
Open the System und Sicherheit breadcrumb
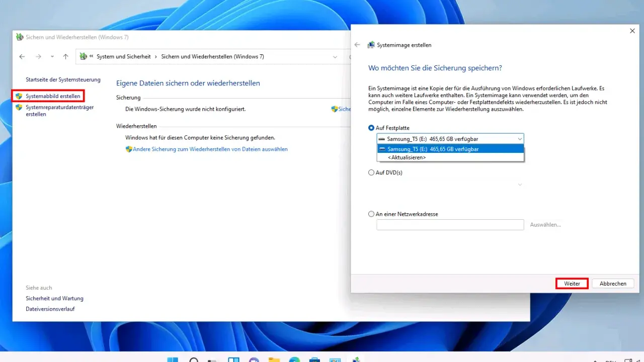(124, 57)
